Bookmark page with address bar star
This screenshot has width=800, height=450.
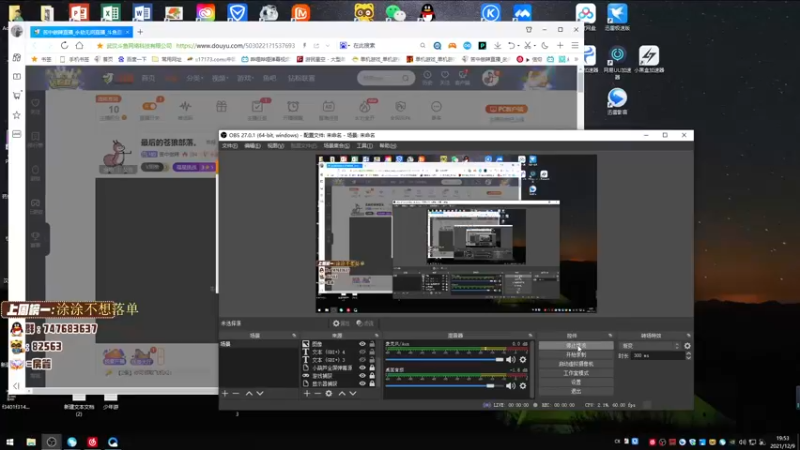(100, 45)
